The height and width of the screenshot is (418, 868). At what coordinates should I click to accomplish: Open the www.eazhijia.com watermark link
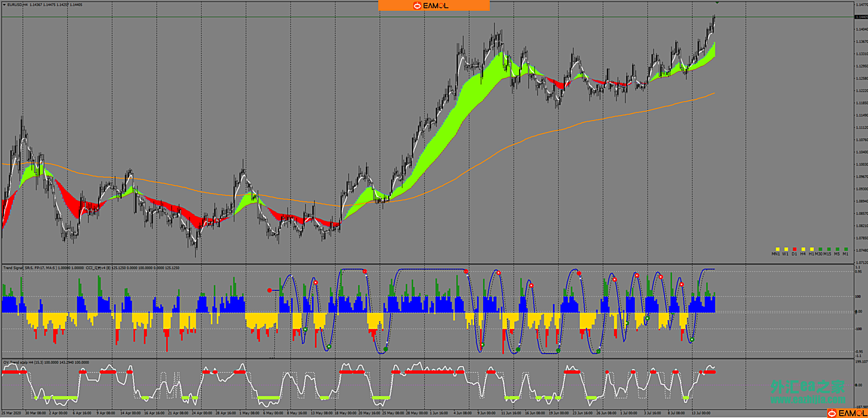pyautogui.click(x=807, y=400)
